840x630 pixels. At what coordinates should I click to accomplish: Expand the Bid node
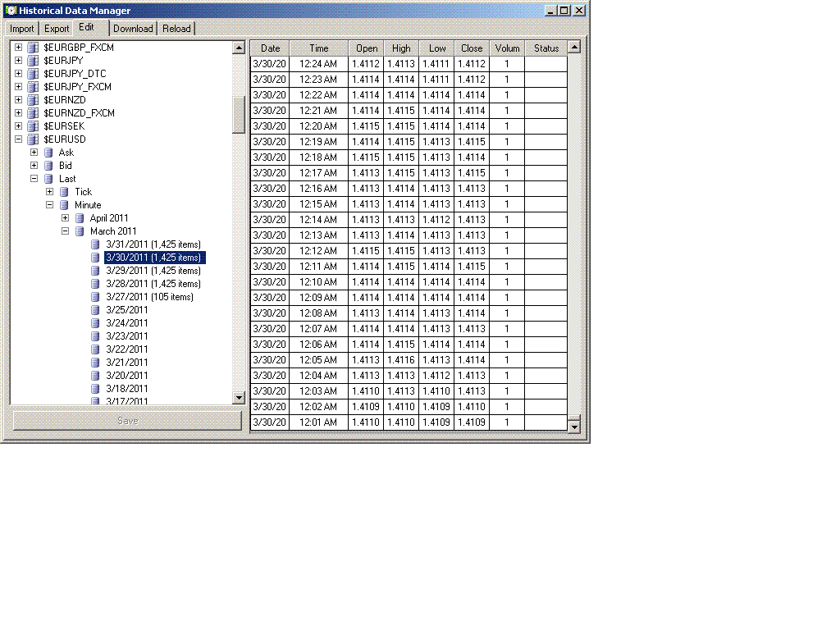tap(34, 166)
